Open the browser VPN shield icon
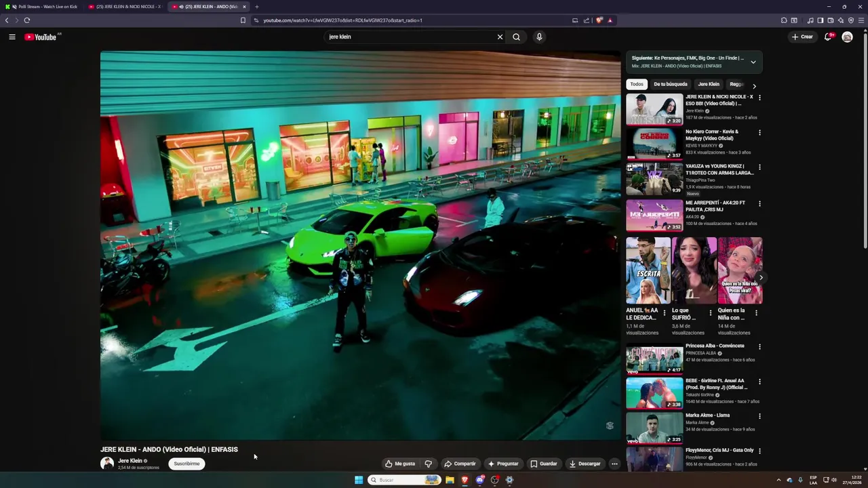 point(851,20)
